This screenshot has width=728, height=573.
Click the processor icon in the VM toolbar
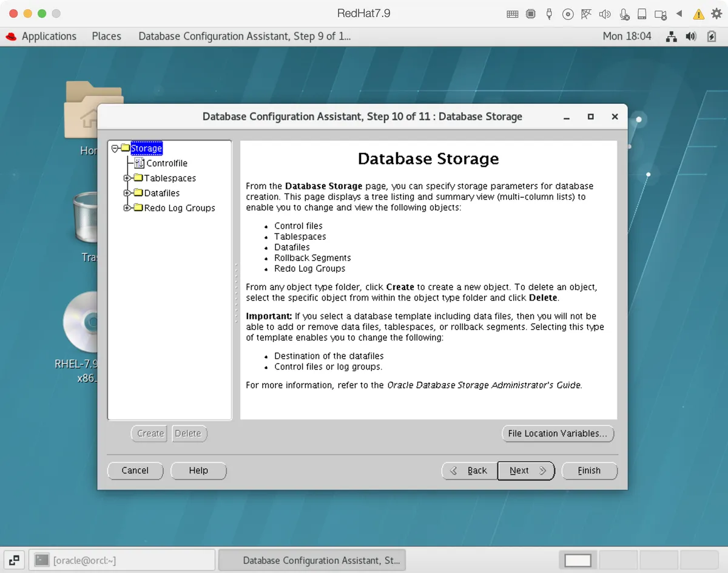[x=531, y=13]
